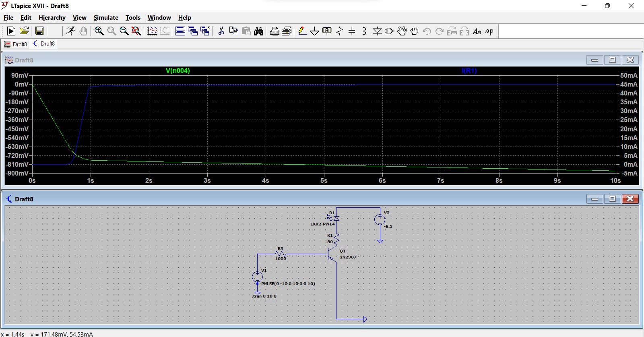This screenshot has width=644, height=337.
Task: Select the Label Net tool
Action: (x=327, y=31)
